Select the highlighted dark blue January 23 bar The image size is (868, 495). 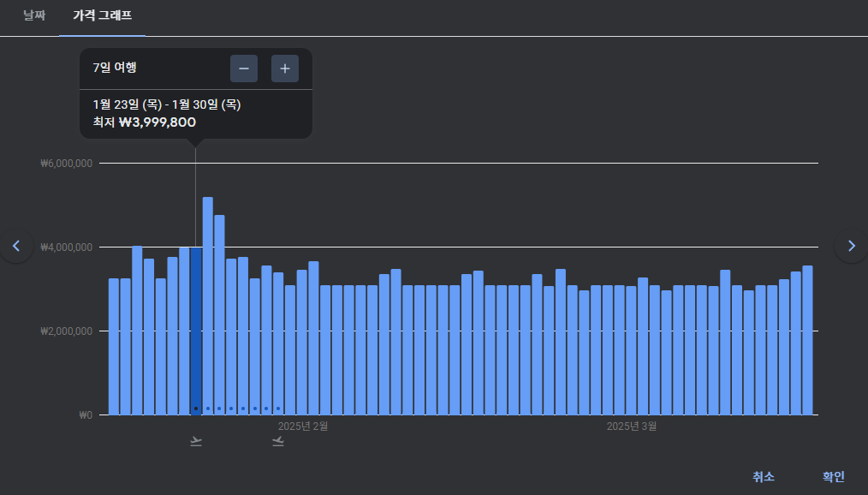coord(196,331)
